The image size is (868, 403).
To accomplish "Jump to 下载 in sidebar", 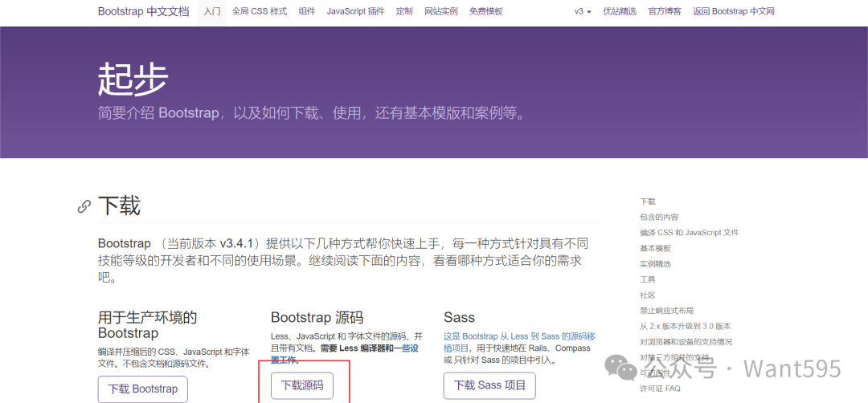I will pos(648,201).
